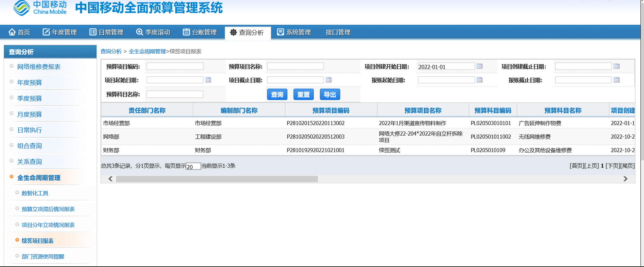Open calendar picker for 报账截止日期
This screenshot has width=644, height=267.
pyautogui.click(x=616, y=80)
